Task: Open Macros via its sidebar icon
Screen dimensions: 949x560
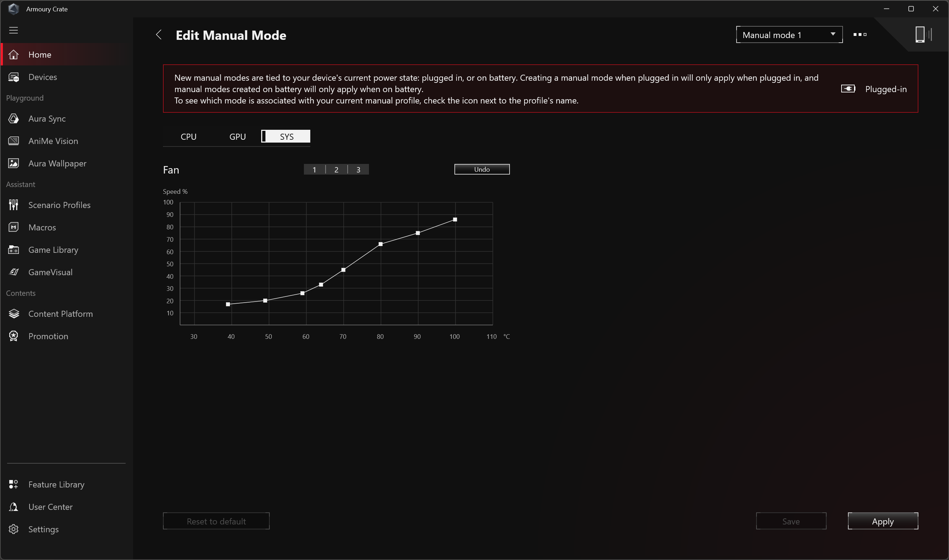Action: (14, 227)
